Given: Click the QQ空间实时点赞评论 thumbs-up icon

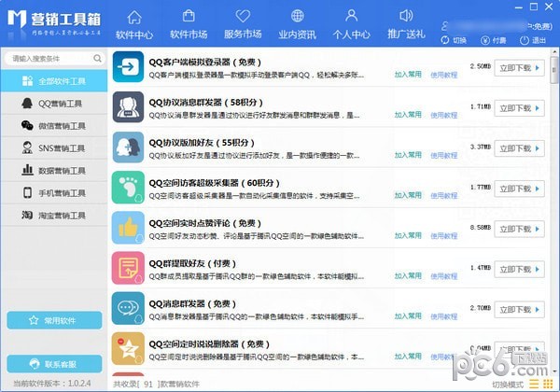Looking at the screenshot, I should click(128, 228).
